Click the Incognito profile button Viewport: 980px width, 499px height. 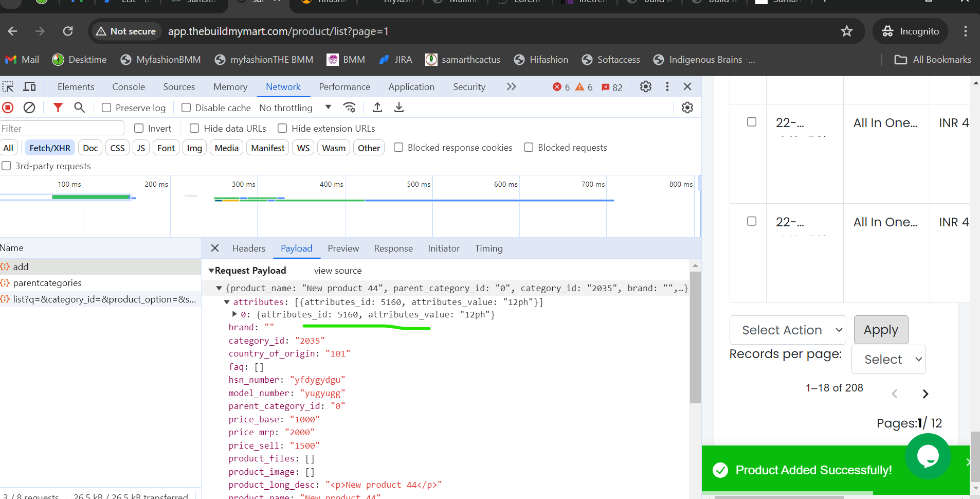click(x=911, y=31)
